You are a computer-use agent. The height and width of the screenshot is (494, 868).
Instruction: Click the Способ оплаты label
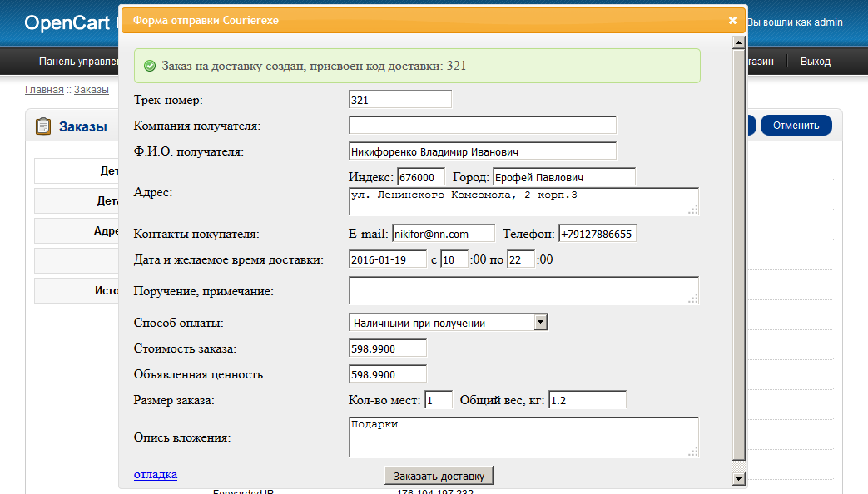178,323
